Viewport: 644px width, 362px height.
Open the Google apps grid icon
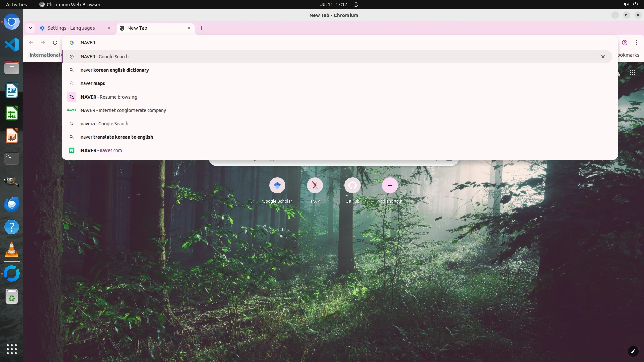[632, 73]
